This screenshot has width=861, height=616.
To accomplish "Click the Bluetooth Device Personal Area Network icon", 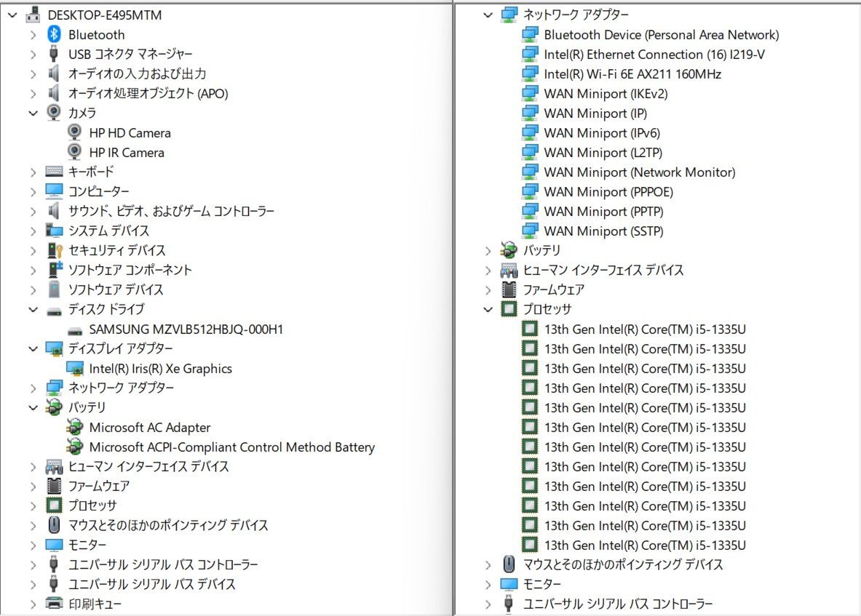I will point(530,35).
